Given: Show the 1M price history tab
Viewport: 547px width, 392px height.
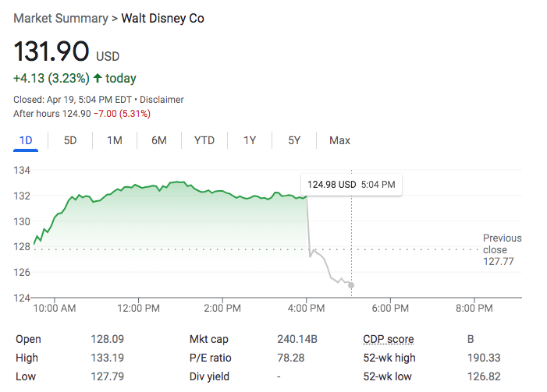Looking at the screenshot, I should click(115, 140).
